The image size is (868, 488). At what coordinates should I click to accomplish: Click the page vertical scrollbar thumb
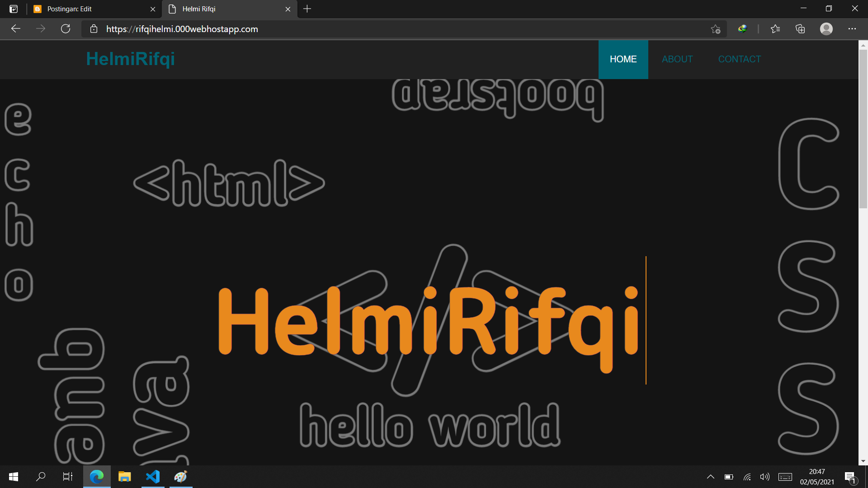(x=863, y=129)
